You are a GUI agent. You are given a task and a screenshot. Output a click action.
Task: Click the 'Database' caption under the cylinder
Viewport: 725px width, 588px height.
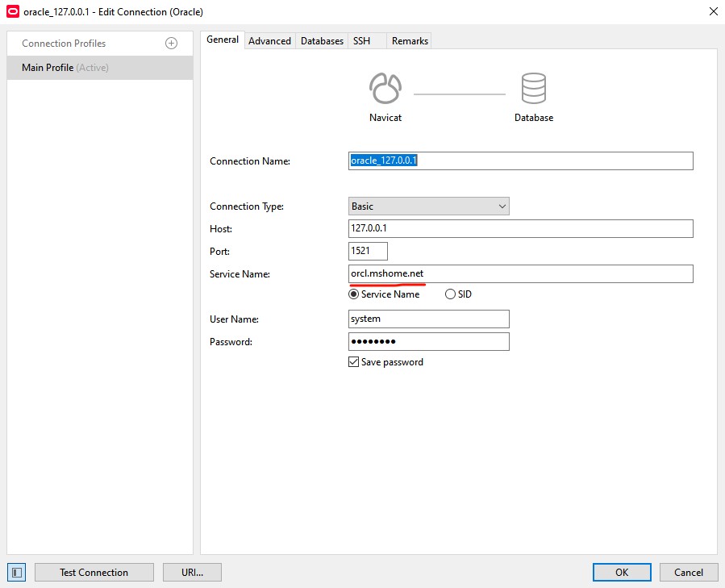pyautogui.click(x=534, y=118)
